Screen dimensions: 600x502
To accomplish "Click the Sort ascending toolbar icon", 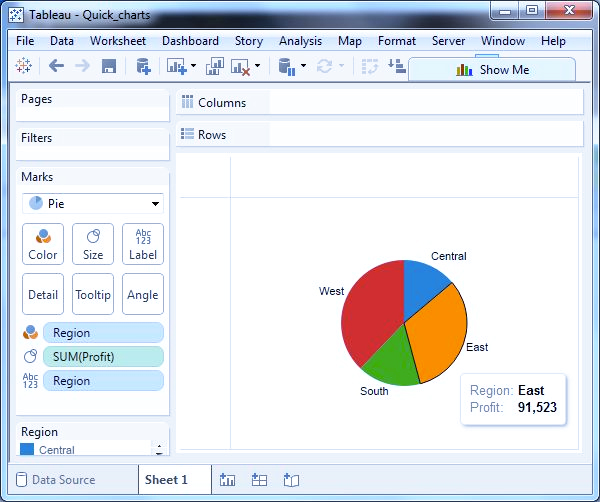I will [x=396, y=66].
